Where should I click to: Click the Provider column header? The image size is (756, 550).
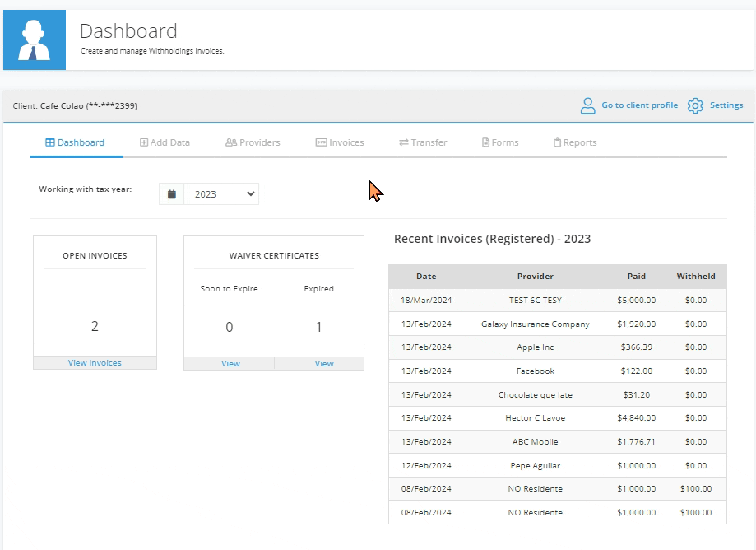click(536, 277)
